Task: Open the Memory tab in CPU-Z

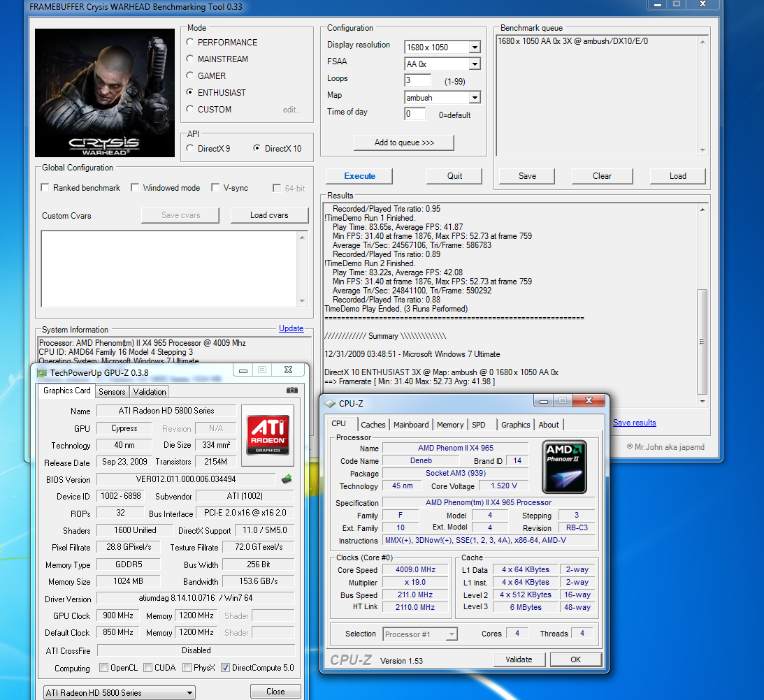Action: (450, 425)
